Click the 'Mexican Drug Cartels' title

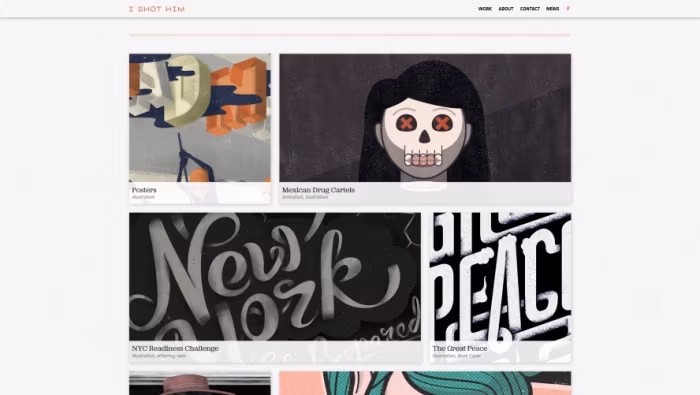[x=318, y=190]
